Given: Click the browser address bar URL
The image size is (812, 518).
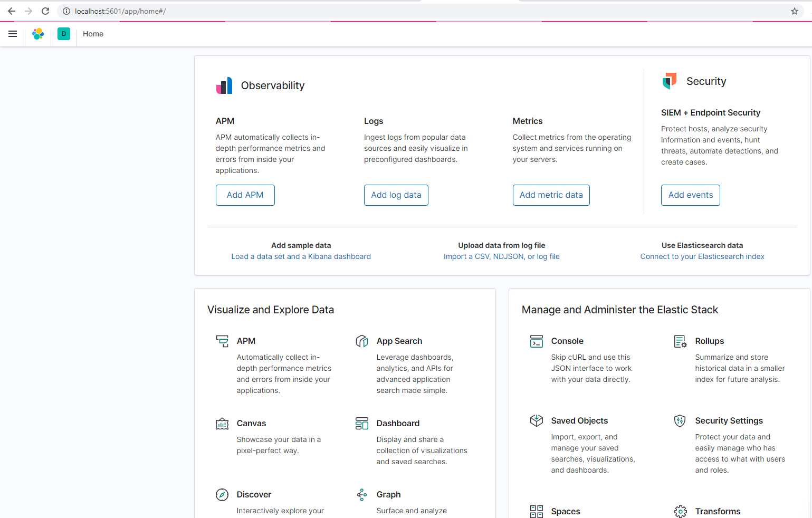Looking at the screenshot, I should pyautogui.click(x=120, y=11).
